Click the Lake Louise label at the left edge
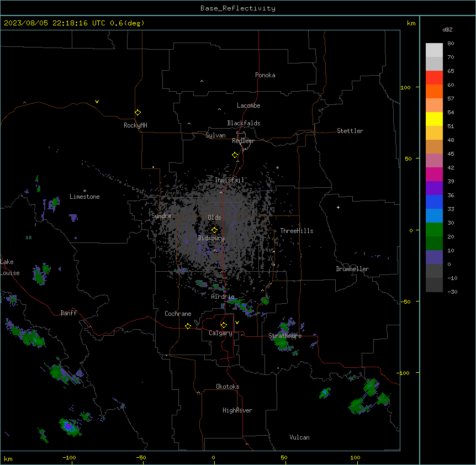This screenshot has height=465, width=476. point(10,267)
